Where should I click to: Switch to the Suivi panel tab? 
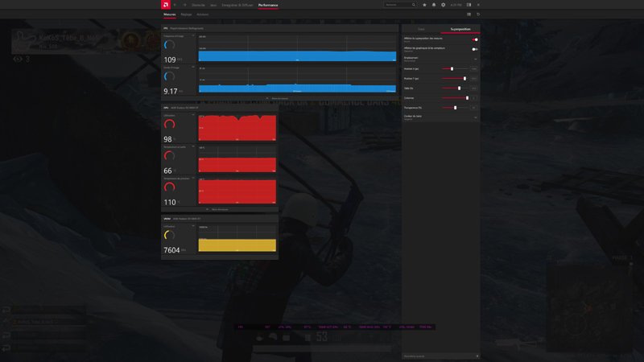point(421,29)
